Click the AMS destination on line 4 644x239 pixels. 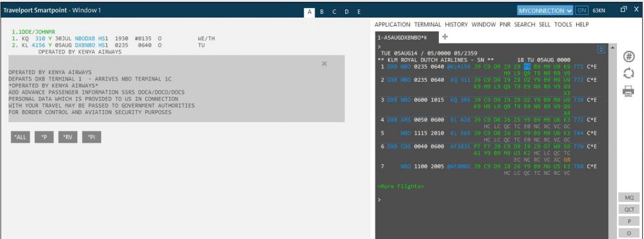point(406,120)
